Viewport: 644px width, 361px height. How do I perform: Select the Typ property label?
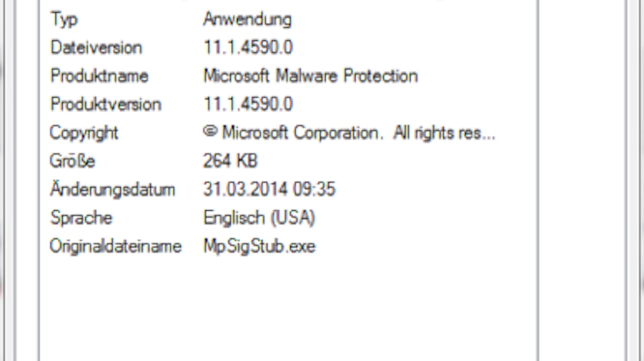[64, 20]
